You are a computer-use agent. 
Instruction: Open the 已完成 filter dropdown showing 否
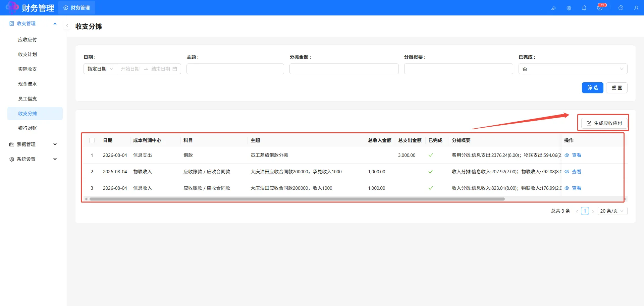[x=573, y=69]
